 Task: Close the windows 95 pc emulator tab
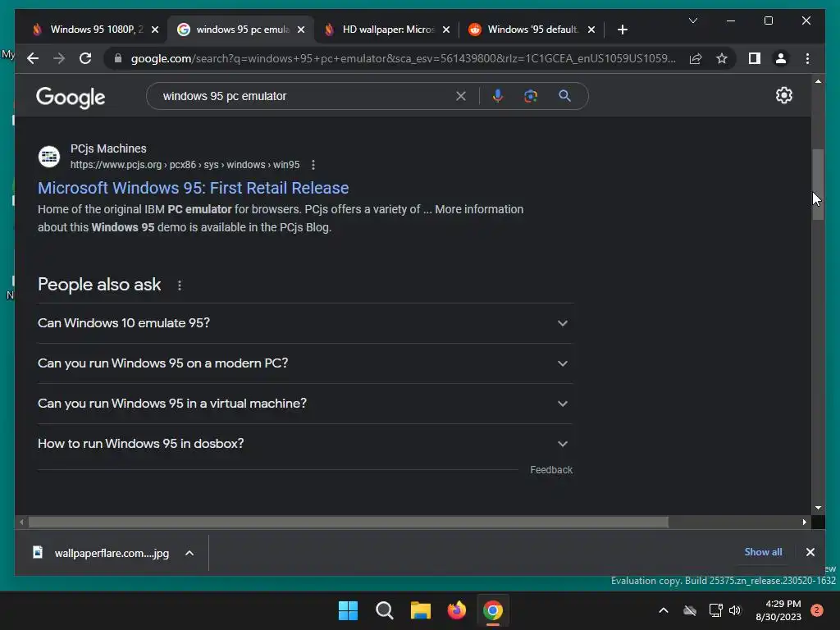coord(301,30)
